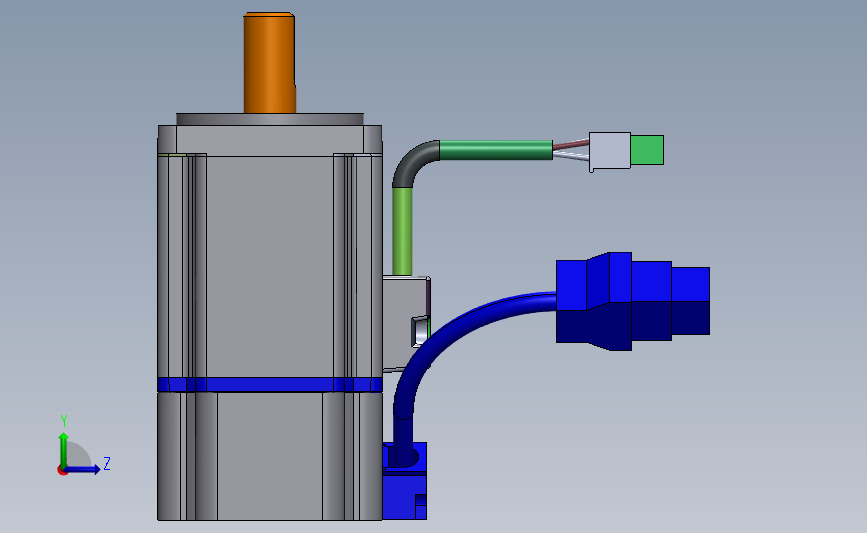Click the small metallic clip on junction box
Image resolution: width=867 pixels, height=533 pixels.
tap(420, 332)
